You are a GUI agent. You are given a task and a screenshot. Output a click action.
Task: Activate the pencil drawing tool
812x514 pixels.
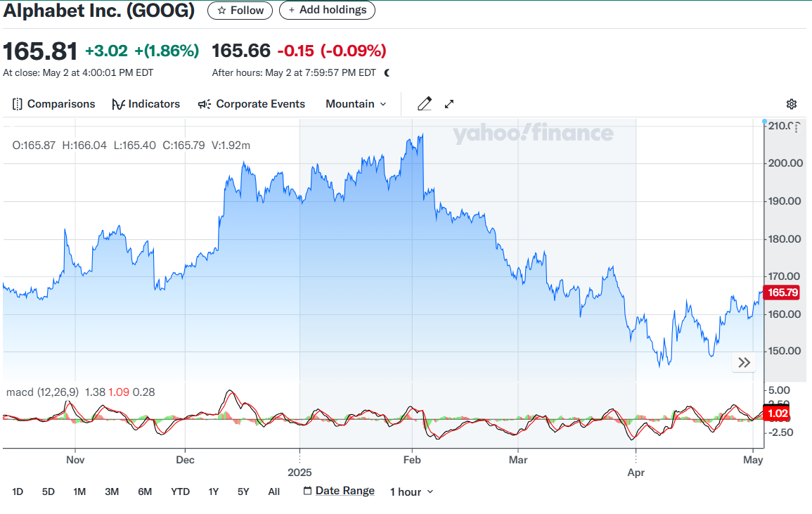(x=425, y=104)
